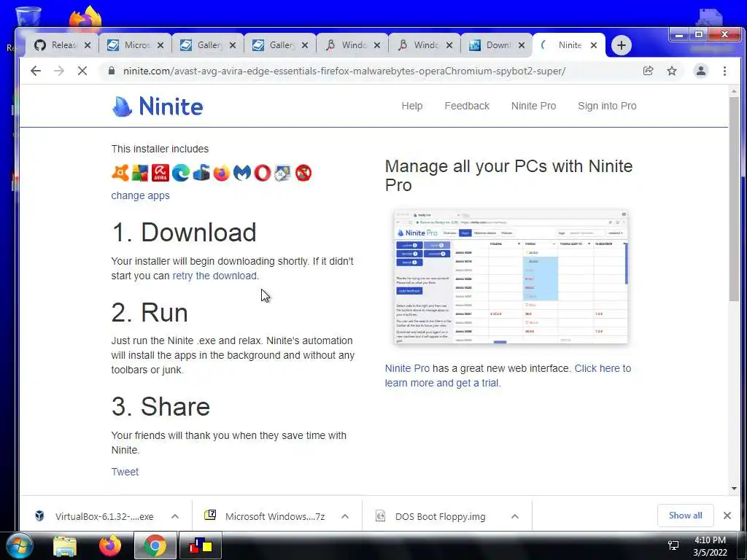Click the Ninite logo
The width and height of the screenshot is (747, 560).
pyautogui.click(x=158, y=106)
